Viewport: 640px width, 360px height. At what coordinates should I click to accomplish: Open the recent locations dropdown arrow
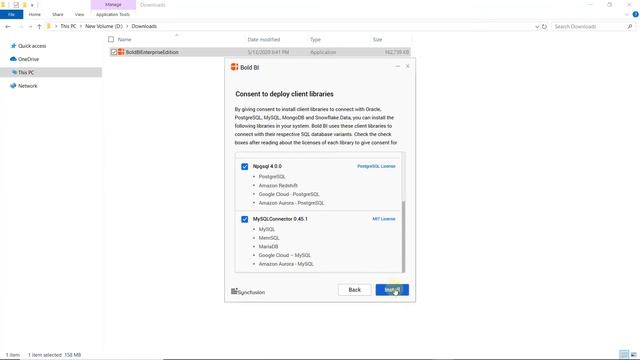tap(30, 27)
